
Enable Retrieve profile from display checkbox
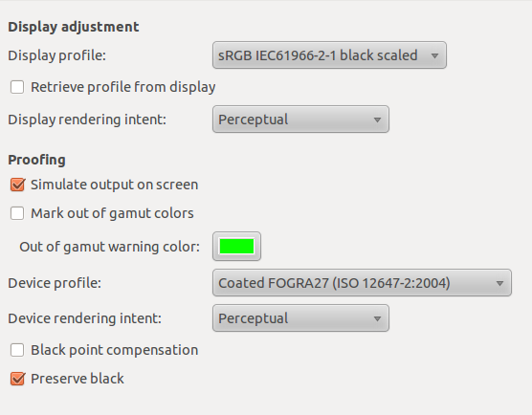click(x=17, y=87)
